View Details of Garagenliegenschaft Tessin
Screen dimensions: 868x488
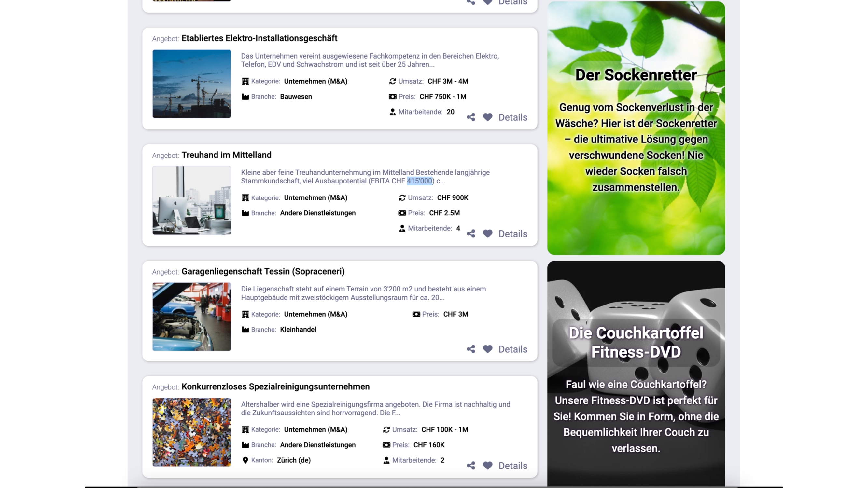click(512, 349)
